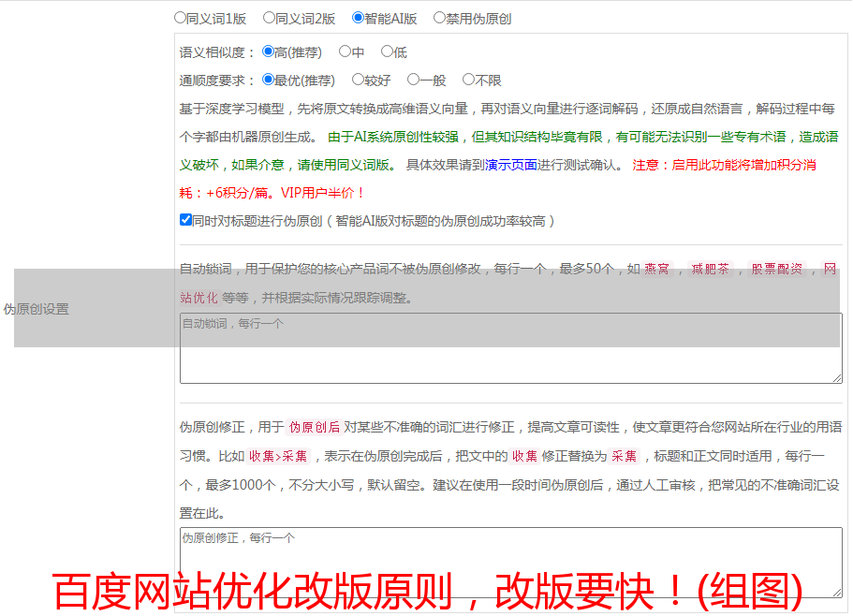Click into the 自动锁词 textarea
This screenshot has width=853, height=616.
pyautogui.click(x=511, y=348)
